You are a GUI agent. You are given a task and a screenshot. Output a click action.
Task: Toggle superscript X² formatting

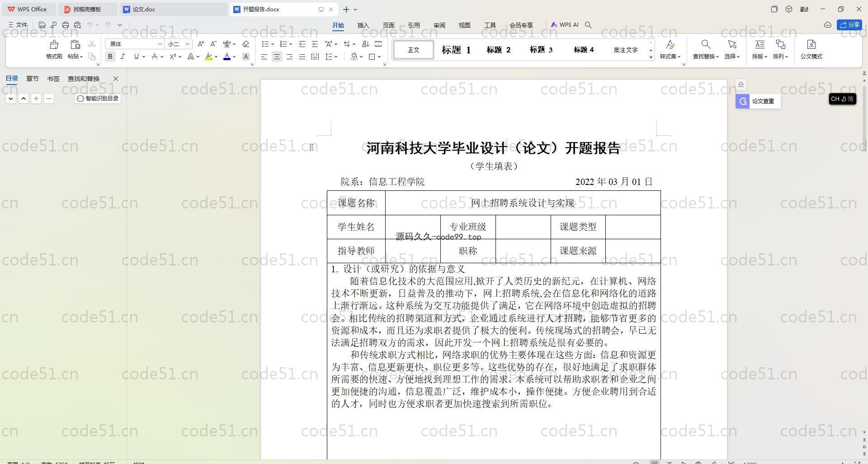point(172,57)
